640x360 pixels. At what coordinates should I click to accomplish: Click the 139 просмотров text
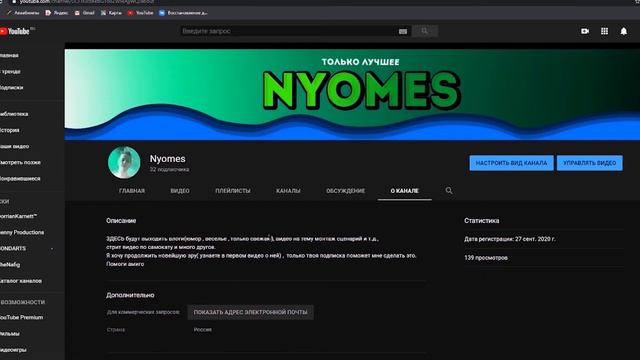click(486, 258)
